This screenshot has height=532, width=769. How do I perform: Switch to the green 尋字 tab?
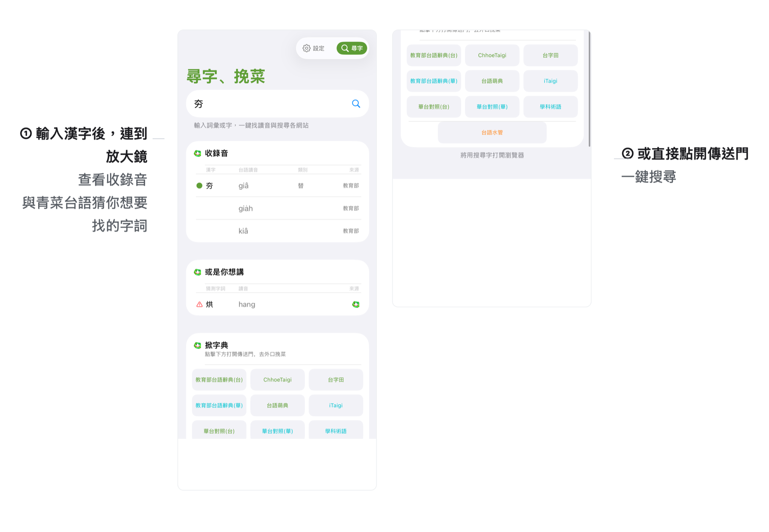352,48
